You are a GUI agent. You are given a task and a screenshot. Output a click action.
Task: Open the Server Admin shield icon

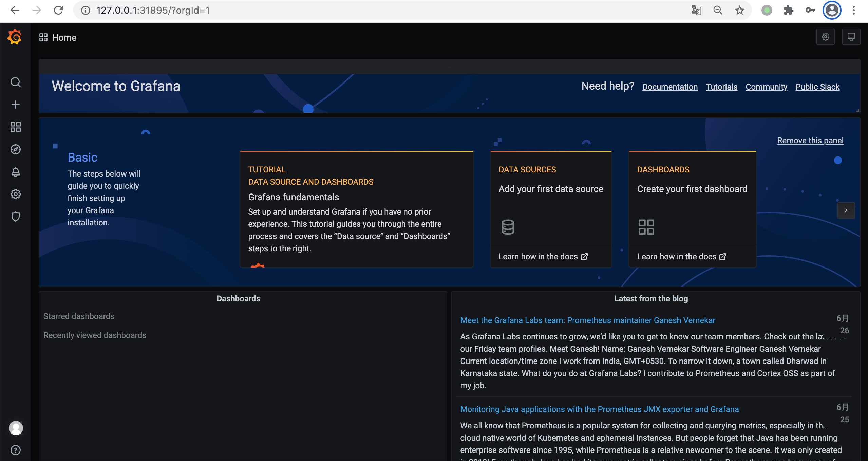pyautogui.click(x=15, y=217)
